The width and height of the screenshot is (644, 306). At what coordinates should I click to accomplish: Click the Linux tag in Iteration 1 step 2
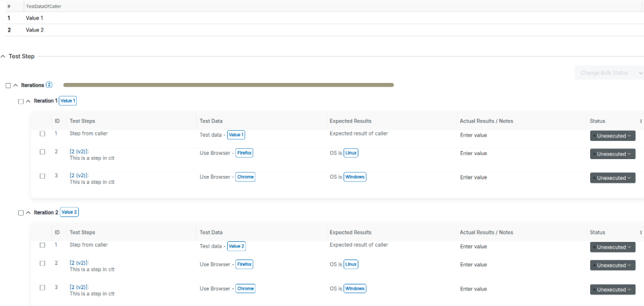click(351, 153)
